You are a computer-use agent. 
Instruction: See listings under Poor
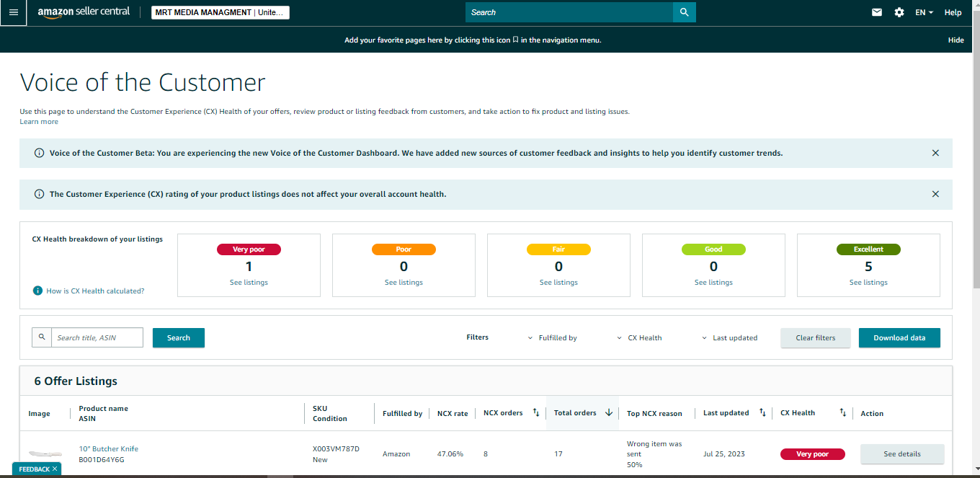pyautogui.click(x=404, y=283)
